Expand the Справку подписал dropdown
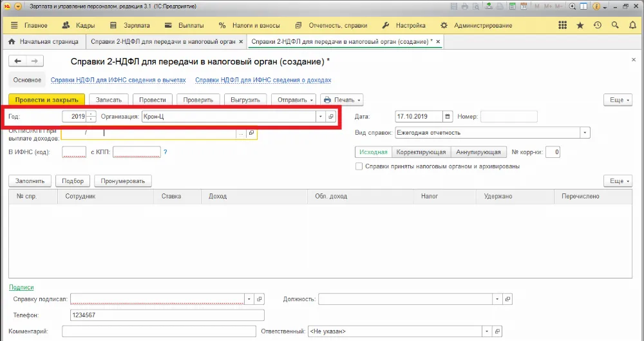The width and height of the screenshot is (644, 341). click(x=249, y=299)
